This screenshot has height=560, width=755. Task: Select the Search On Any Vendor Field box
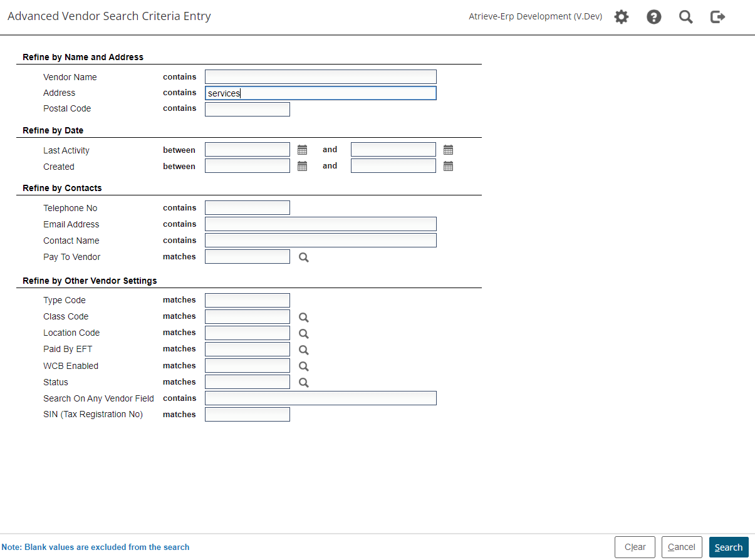320,398
